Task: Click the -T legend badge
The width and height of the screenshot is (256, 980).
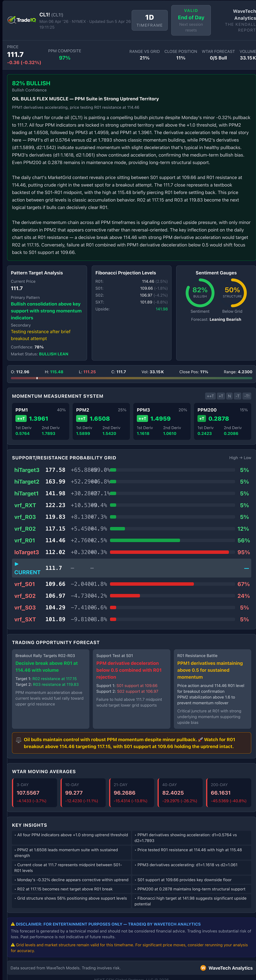Action: pos(238,396)
